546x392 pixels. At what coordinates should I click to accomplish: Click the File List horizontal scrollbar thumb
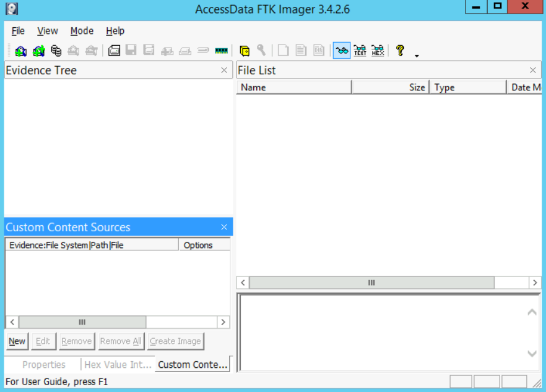(x=371, y=283)
